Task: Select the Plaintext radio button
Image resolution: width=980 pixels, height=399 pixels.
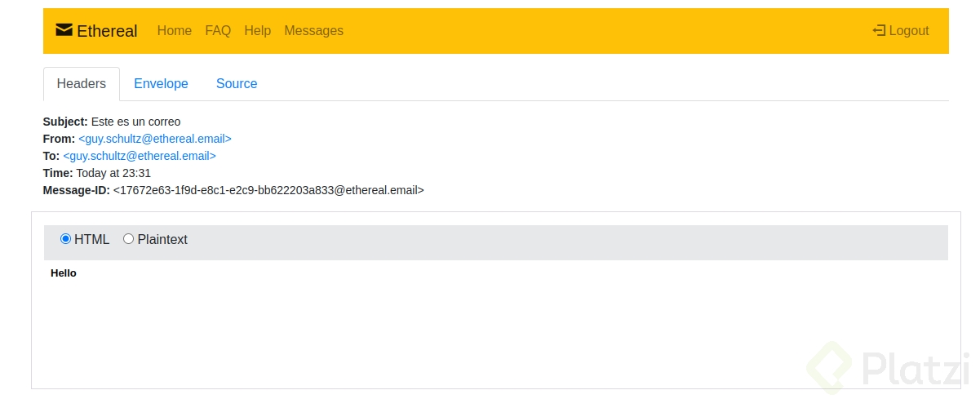Action: point(128,239)
